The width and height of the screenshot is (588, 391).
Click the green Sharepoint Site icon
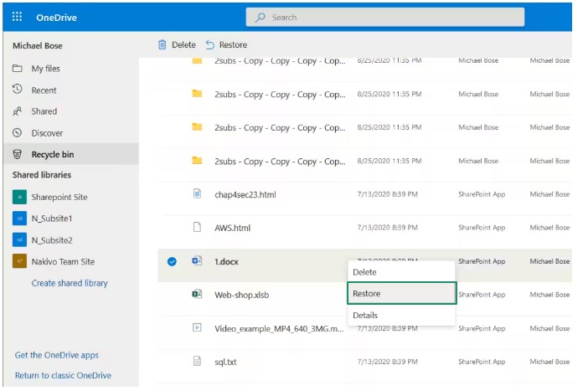tap(19, 197)
